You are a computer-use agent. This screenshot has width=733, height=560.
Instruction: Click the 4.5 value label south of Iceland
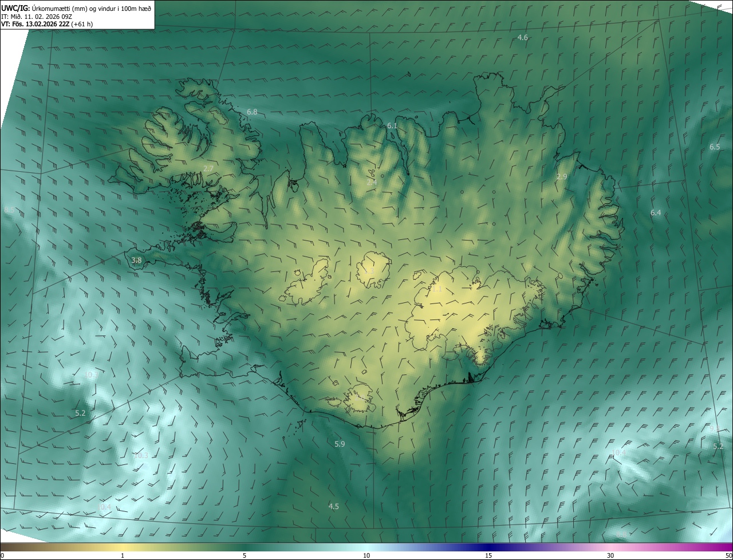tap(333, 506)
